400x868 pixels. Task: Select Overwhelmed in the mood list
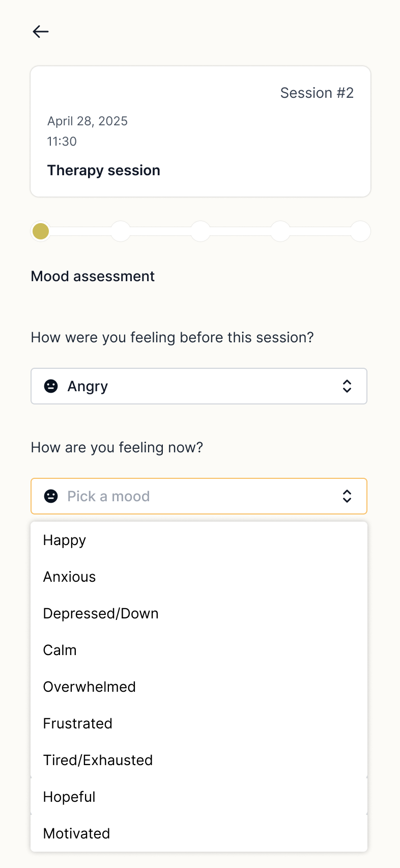89,687
